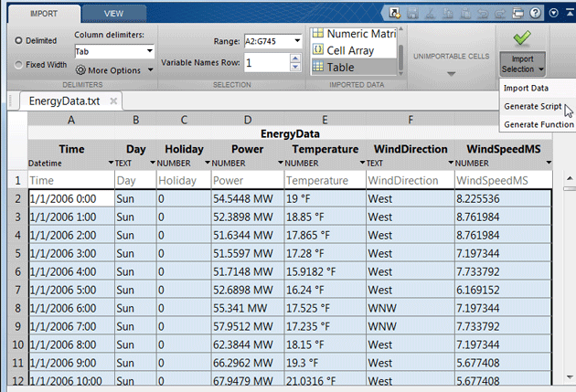Viewport: 576px width, 392px height.
Task: Click the switch windows layout icon
Action: click(x=516, y=13)
